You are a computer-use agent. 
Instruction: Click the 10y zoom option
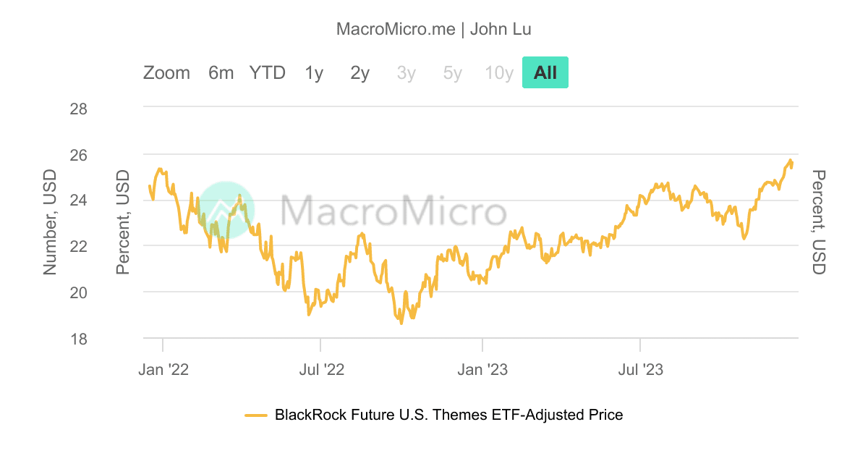pyautogui.click(x=499, y=72)
